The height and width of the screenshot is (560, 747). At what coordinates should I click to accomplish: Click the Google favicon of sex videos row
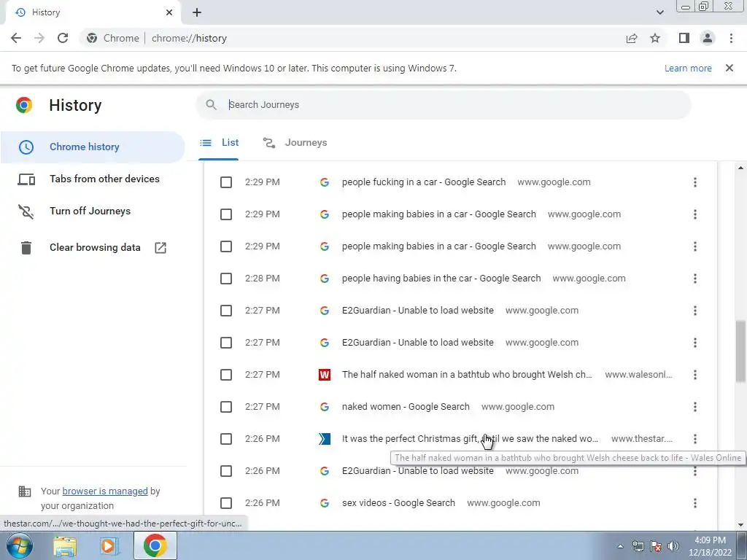pyautogui.click(x=325, y=503)
